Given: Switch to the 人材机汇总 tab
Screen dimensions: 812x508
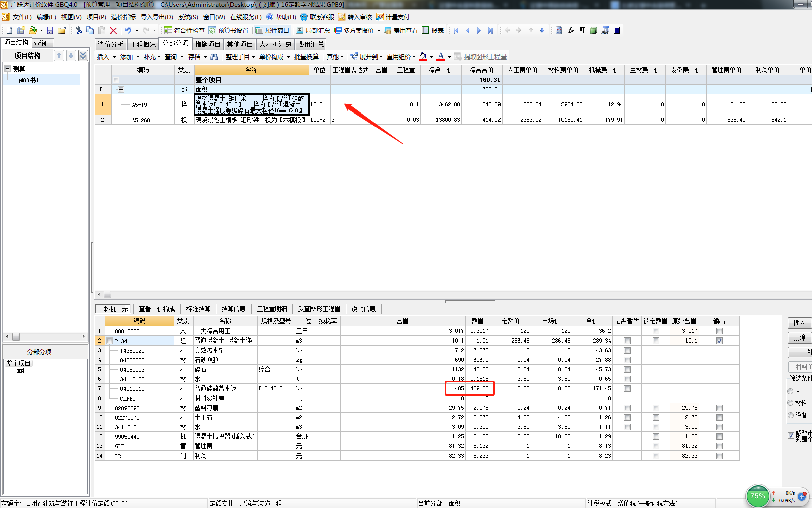Looking at the screenshot, I should click(x=275, y=44).
